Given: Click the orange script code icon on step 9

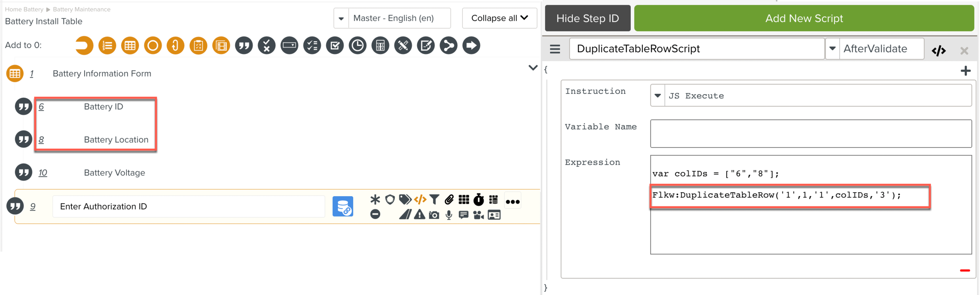Looking at the screenshot, I should (420, 200).
